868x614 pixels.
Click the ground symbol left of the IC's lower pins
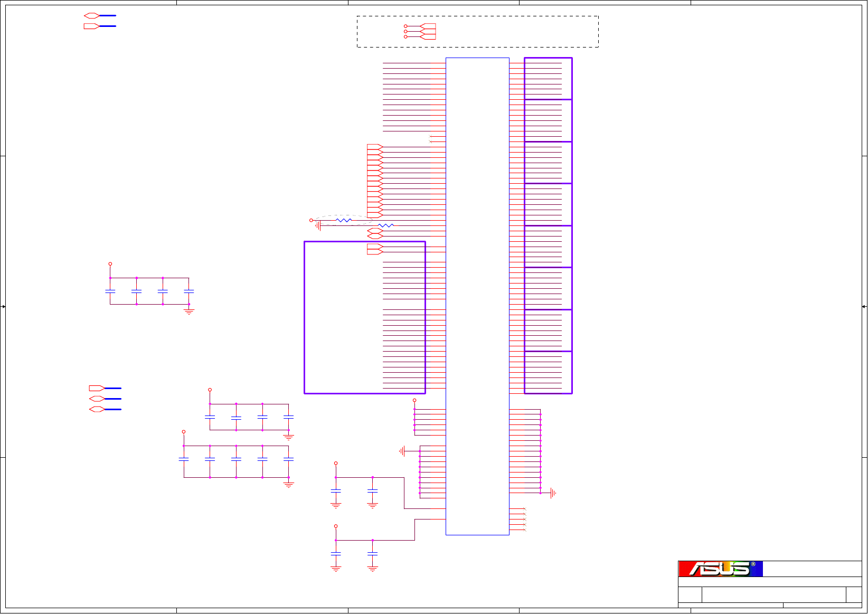[402, 451]
